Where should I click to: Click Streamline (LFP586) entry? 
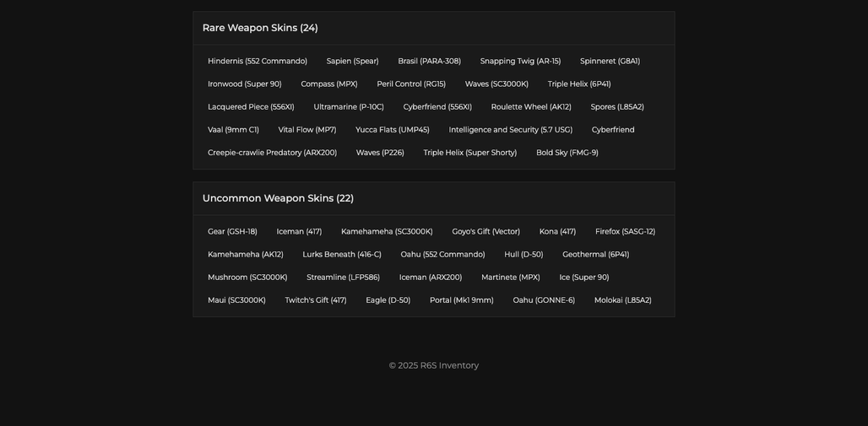click(343, 278)
